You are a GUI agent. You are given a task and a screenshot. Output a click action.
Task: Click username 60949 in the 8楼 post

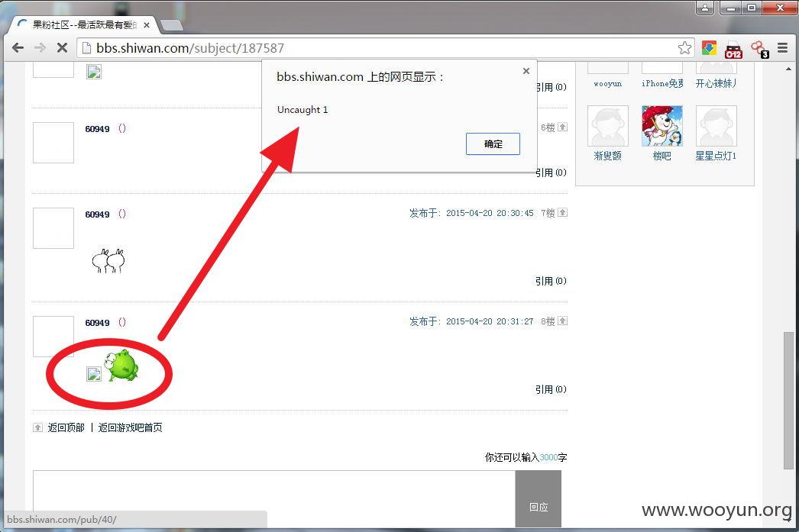click(97, 323)
